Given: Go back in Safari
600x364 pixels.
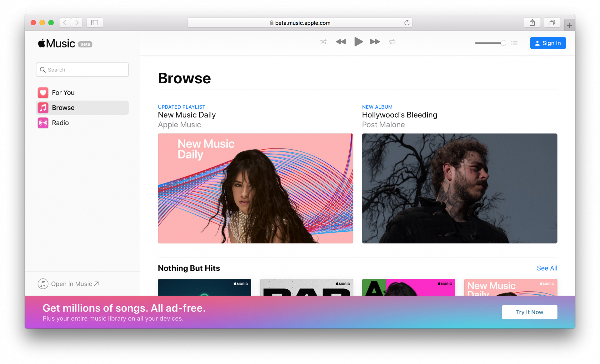Looking at the screenshot, I should point(65,22).
